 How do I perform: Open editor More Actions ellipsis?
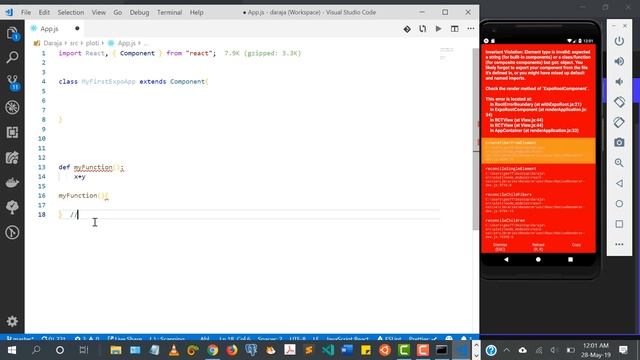point(471,29)
